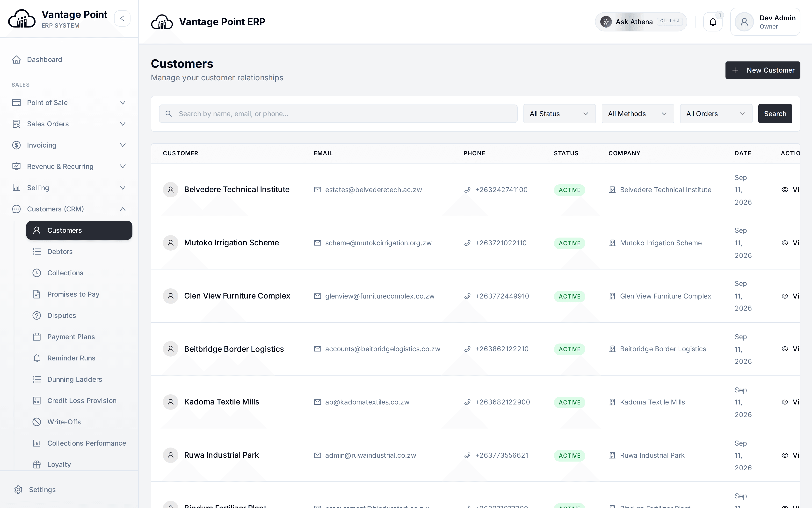Viewport: 812px width, 508px height.
Task: Open the All Status dropdown
Action: (x=559, y=114)
